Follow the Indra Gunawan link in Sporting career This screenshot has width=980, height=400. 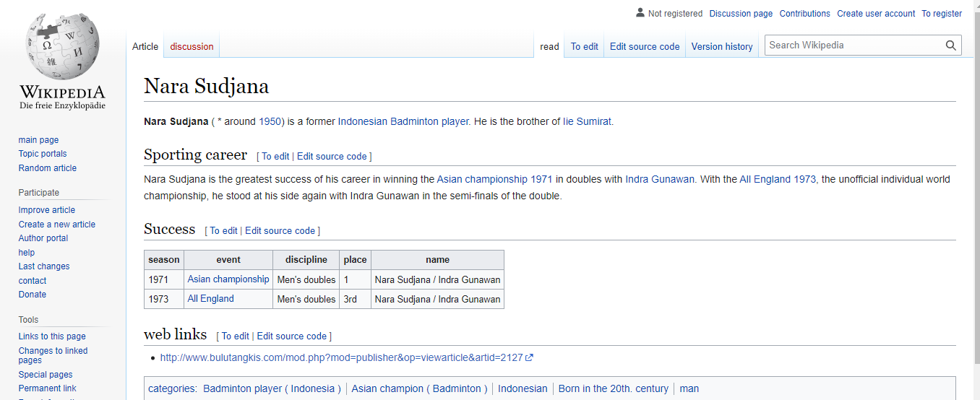click(659, 179)
